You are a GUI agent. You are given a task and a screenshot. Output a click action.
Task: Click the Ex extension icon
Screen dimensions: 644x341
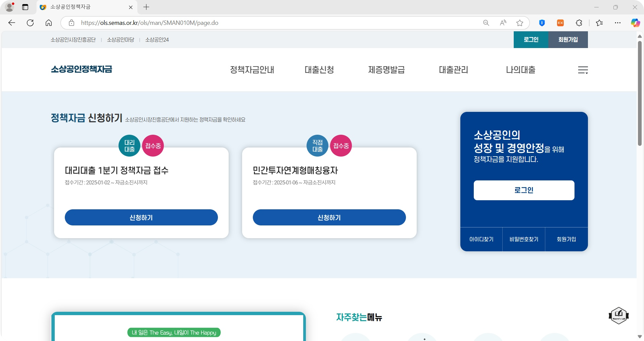[x=560, y=23]
